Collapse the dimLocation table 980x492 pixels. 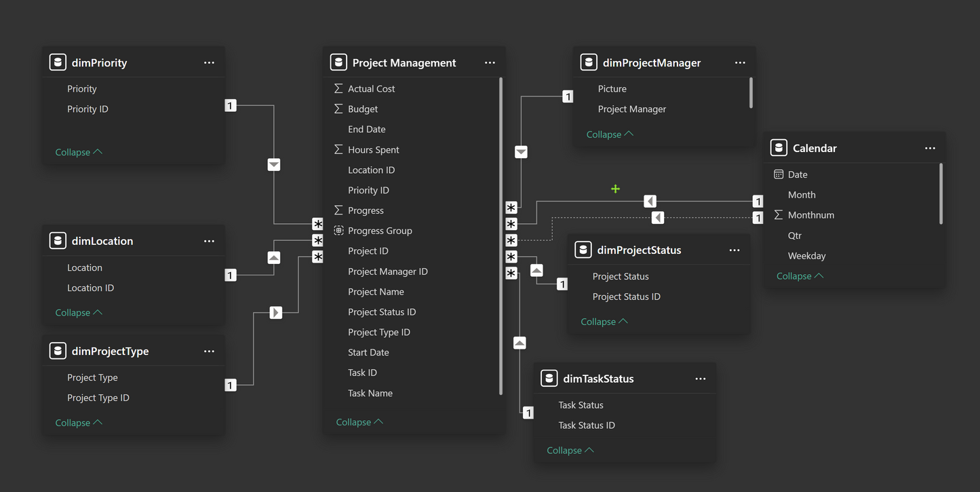[x=79, y=312]
